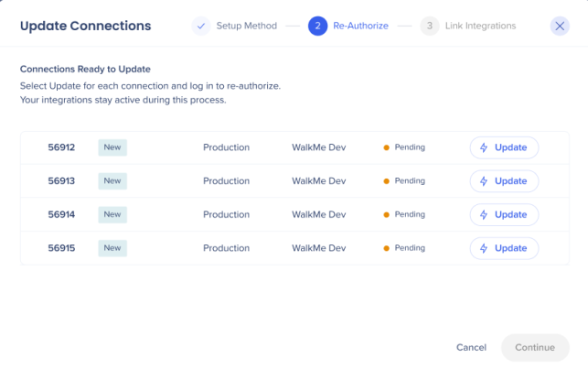The width and height of the screenshot is (588, 380).
Task: Close the Update Connections dialog
Action: (x=560, y=26)
